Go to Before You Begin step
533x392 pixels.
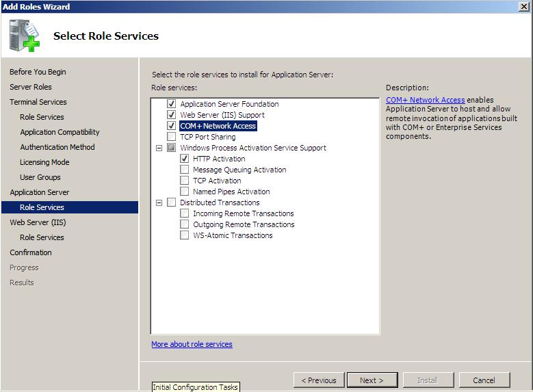tap(38, 72)
